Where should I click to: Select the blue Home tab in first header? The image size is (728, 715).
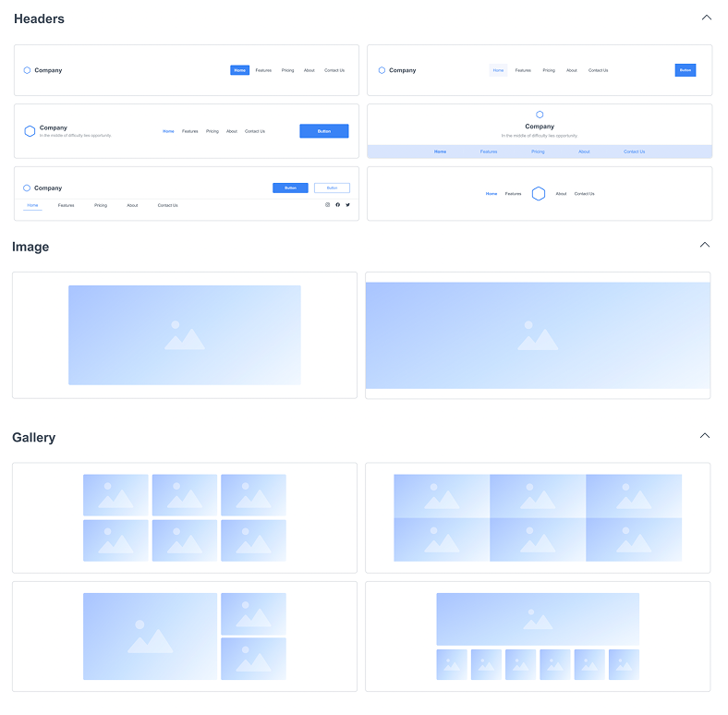[239, 70]
